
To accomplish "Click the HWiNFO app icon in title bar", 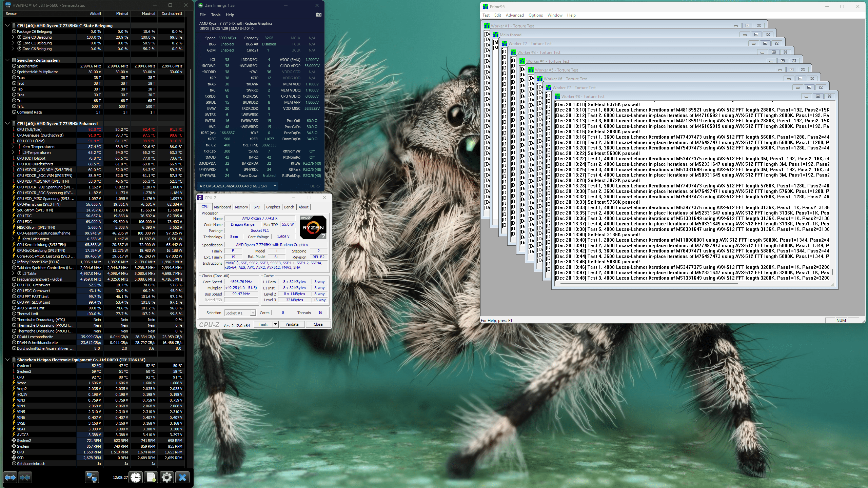I will pyautogui.click(x=8, y=5).
